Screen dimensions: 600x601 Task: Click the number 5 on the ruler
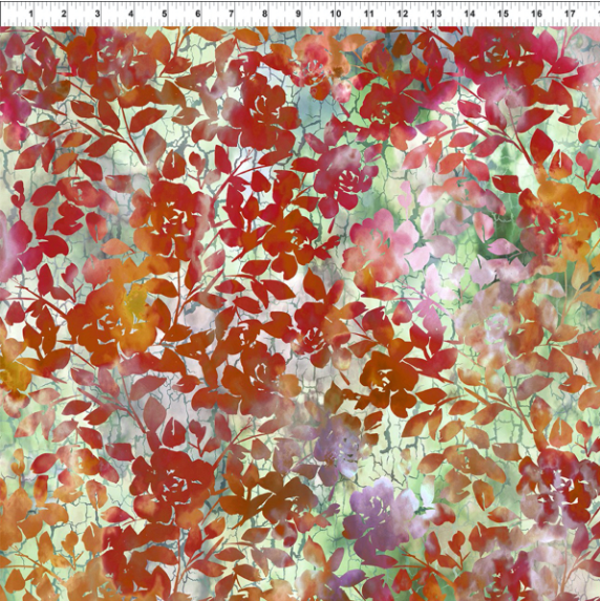tap(164, 14)
